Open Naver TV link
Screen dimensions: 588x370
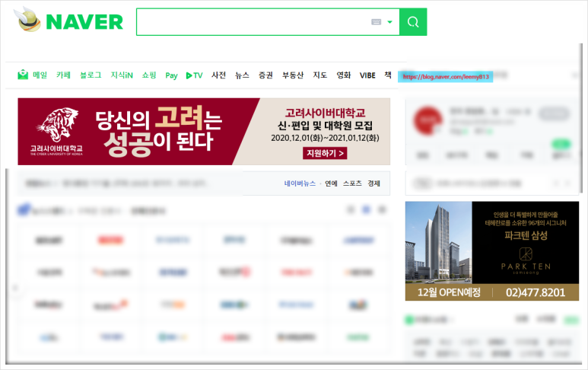tap(194, 75)
